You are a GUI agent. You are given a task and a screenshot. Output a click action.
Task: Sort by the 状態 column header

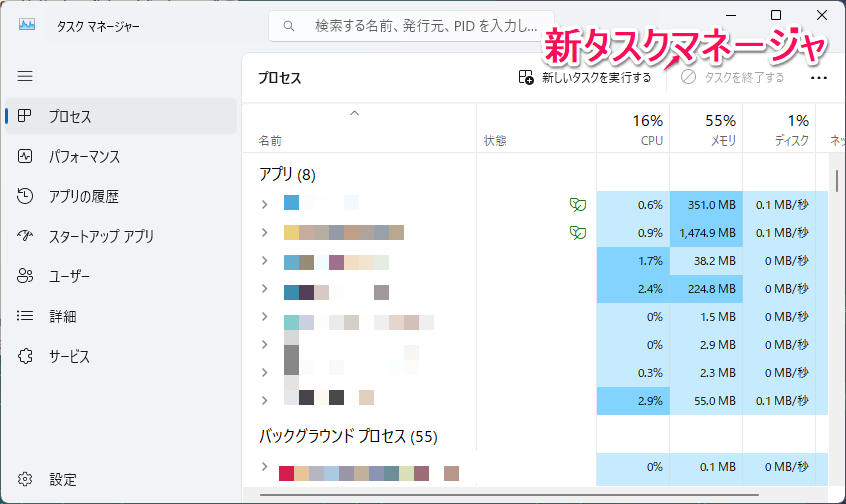pyautogui.click(x=536, y=128)
